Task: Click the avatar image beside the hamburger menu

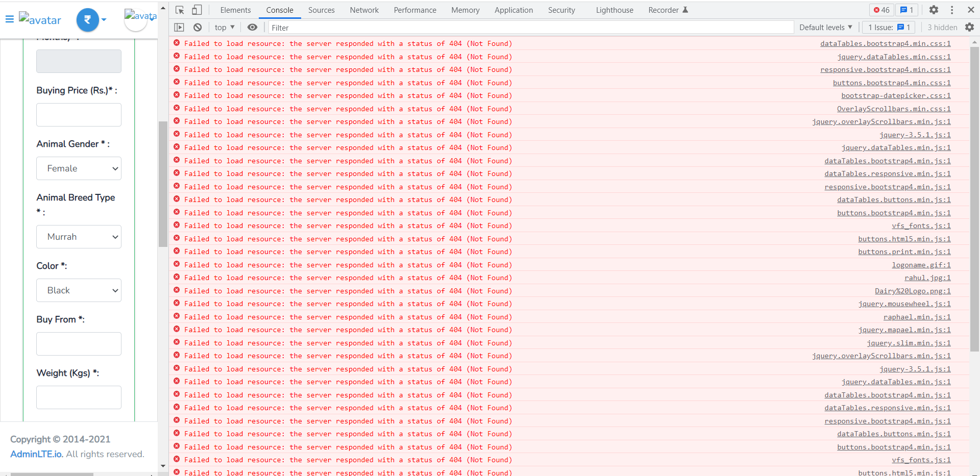Action: pyautogui.click(x=40, y=19)
